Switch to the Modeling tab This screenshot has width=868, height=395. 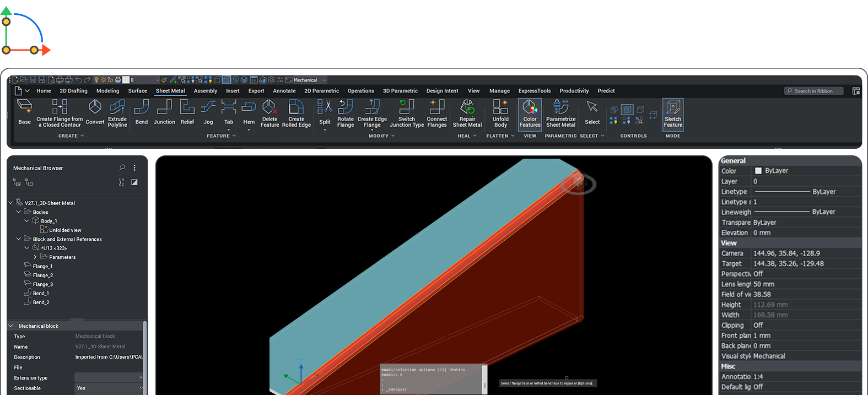[107, 91]
